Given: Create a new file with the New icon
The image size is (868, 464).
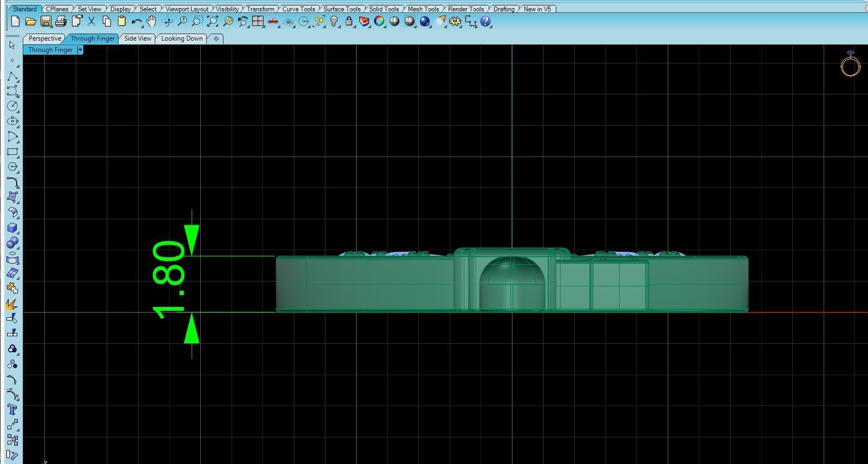Looking at the screenshot, I should [15, 22].
